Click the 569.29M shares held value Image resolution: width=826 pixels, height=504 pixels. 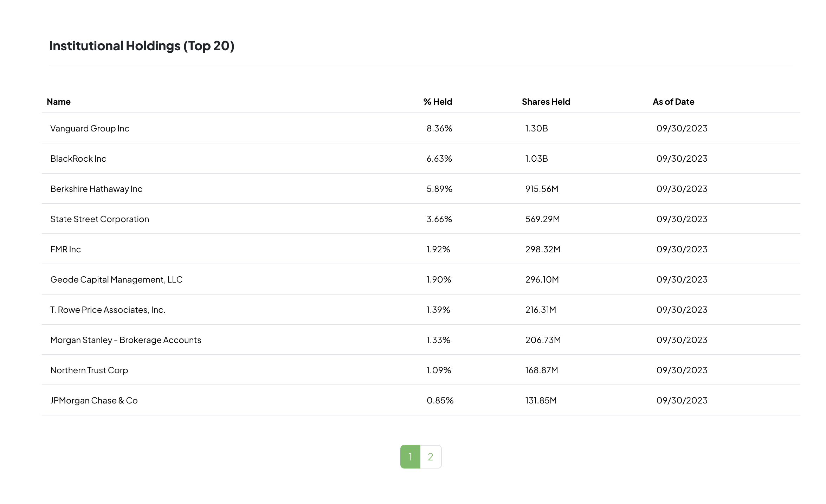542,219
